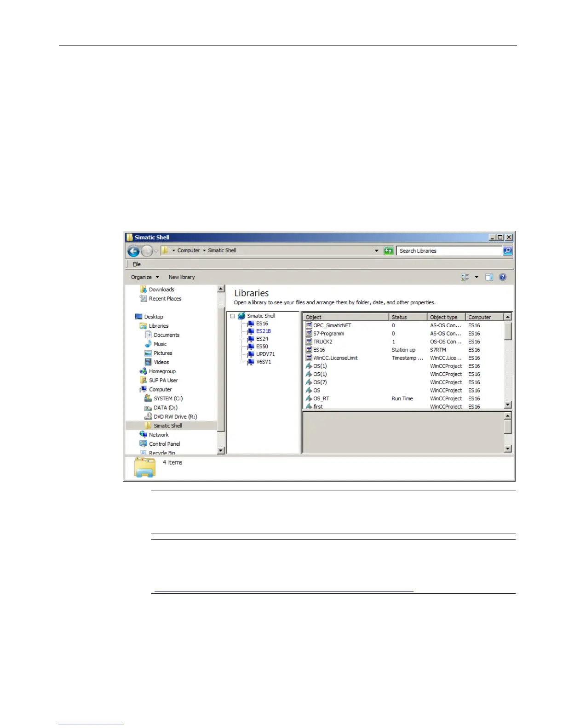The image size is (563, 728).
Task: Select the OPC_SimaticNET row
Action: 404,325
